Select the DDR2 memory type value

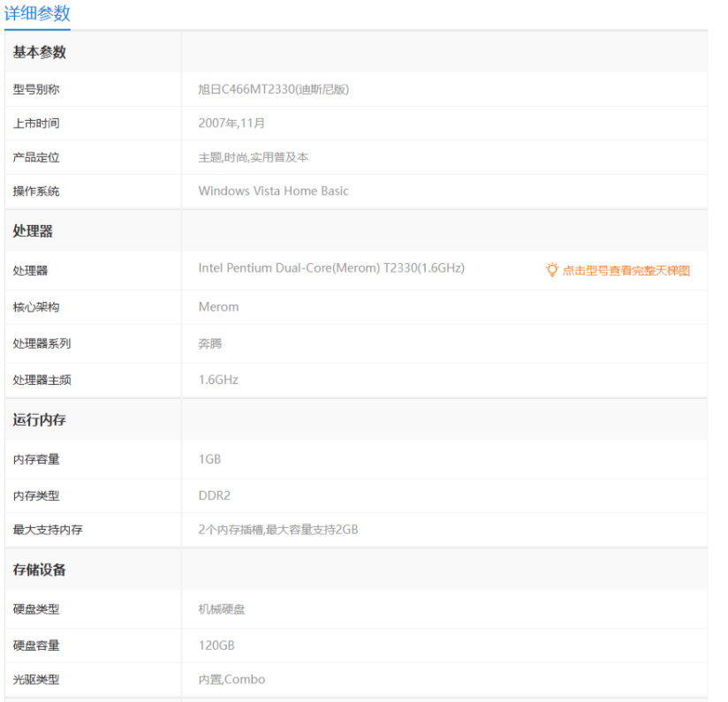click(x=214, y=495)
